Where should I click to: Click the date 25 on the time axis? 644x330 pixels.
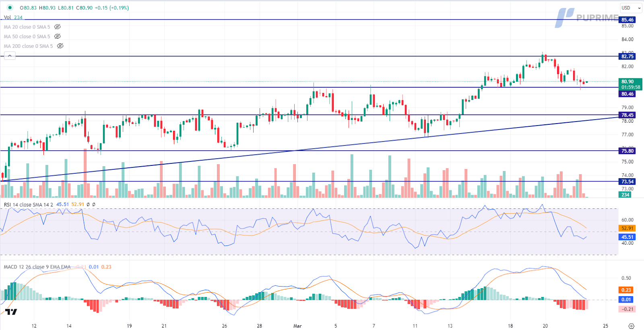pos(605,326)
